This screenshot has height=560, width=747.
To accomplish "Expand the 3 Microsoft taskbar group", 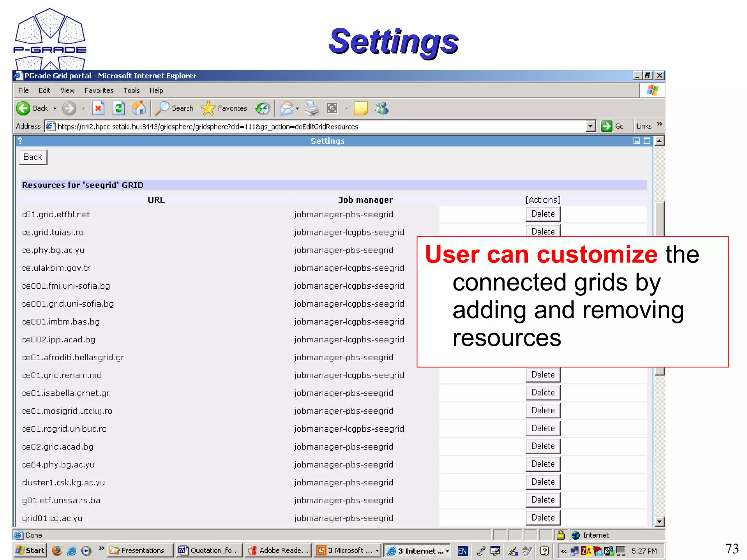I will [x=348, y=551].
